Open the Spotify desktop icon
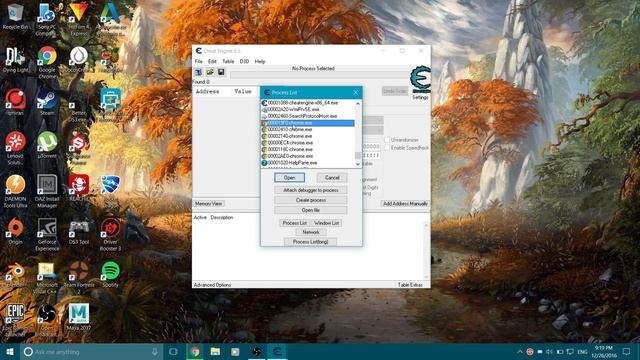640x360 pixels. point(110,274)
